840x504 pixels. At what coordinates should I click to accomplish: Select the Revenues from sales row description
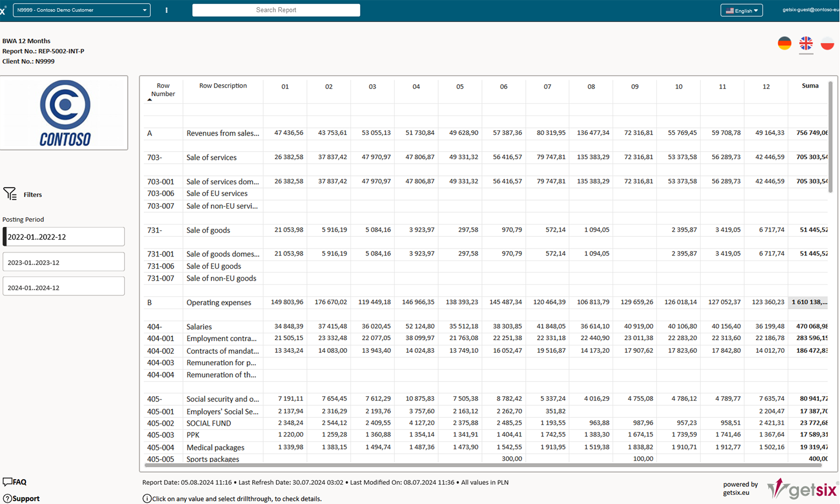(222, 133)
